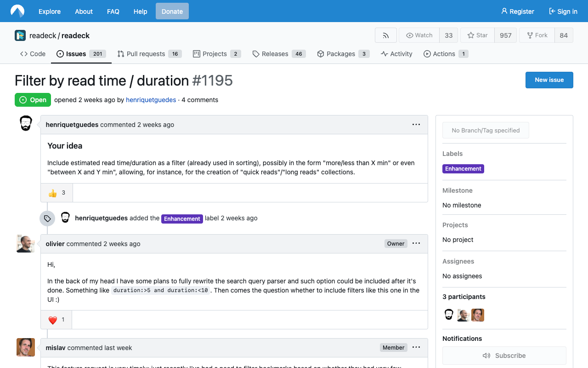Click first participant avatar in sidebar
588x368 pixels.
(x=449, y=315)
